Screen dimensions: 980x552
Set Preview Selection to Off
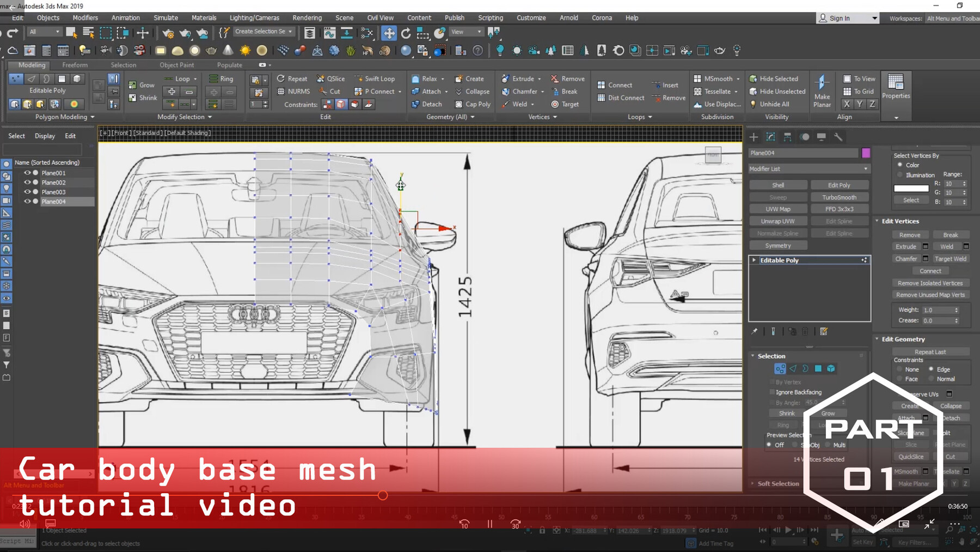coord(769,445)
